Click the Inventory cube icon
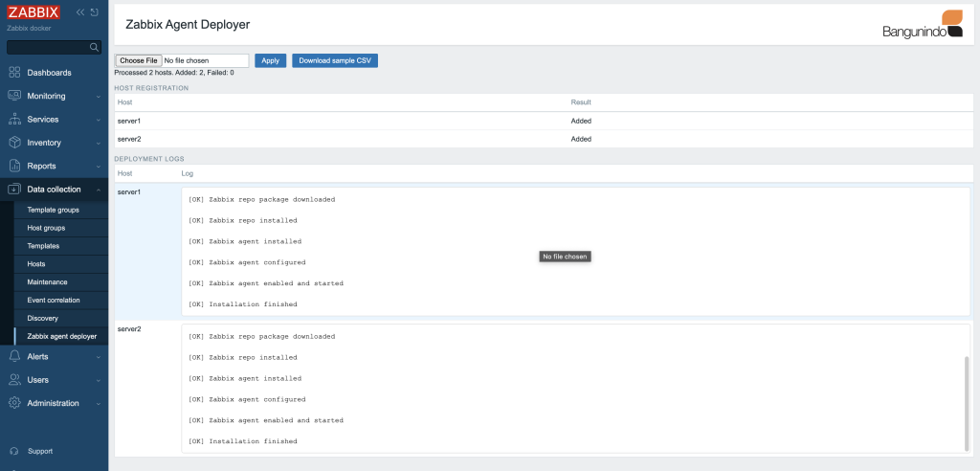Screen dimensions: 980x471 pyautogui.click(x=14, y=143)
